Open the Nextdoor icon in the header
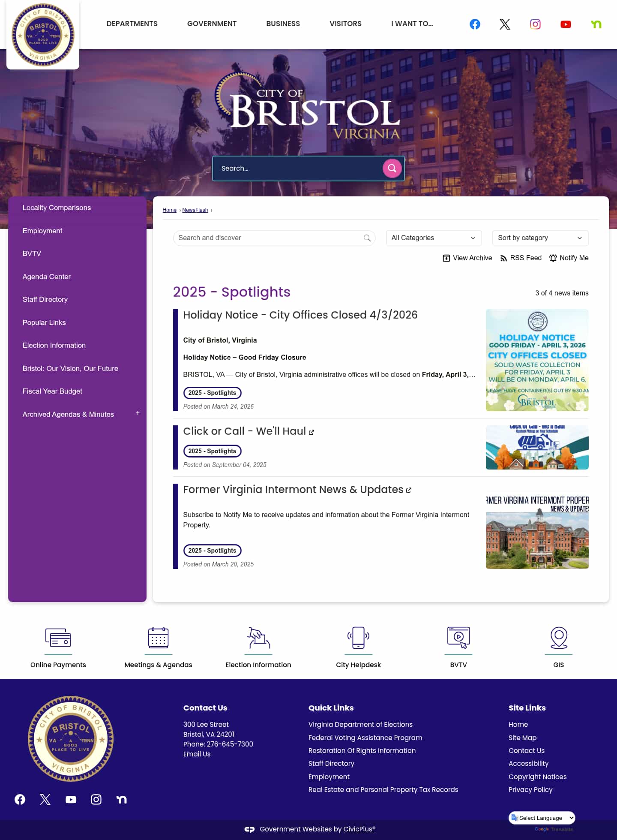 tap(596, 24)
